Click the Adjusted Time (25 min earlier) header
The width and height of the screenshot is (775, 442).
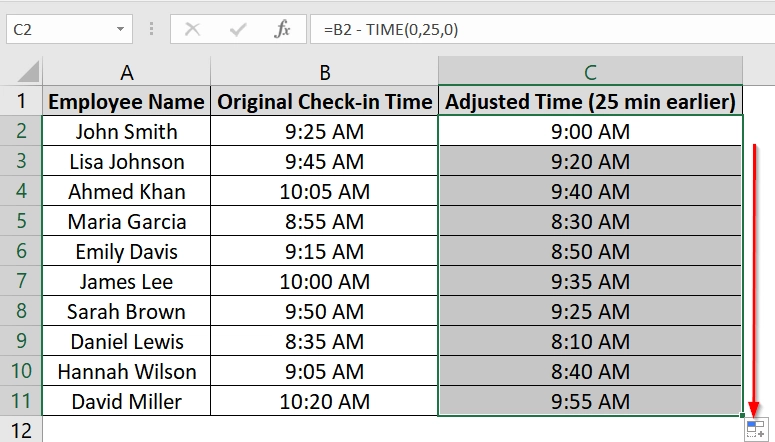[x=590, y=101]
